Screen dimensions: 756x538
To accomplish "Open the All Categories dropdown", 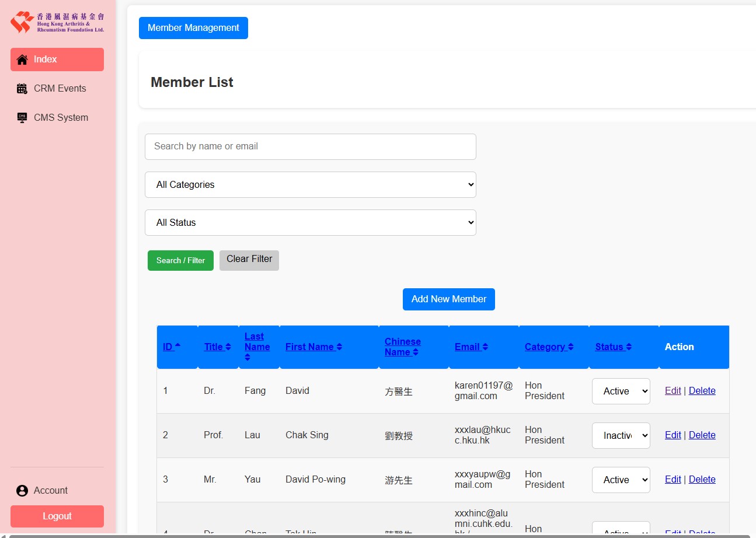I will pyautogui.click(x=310, y=184).
